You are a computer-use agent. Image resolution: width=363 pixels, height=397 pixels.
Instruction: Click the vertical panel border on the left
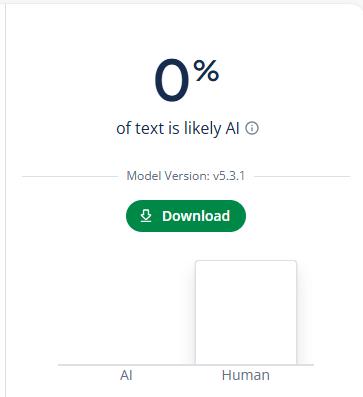pyautogui.click(x=5, y=200)
